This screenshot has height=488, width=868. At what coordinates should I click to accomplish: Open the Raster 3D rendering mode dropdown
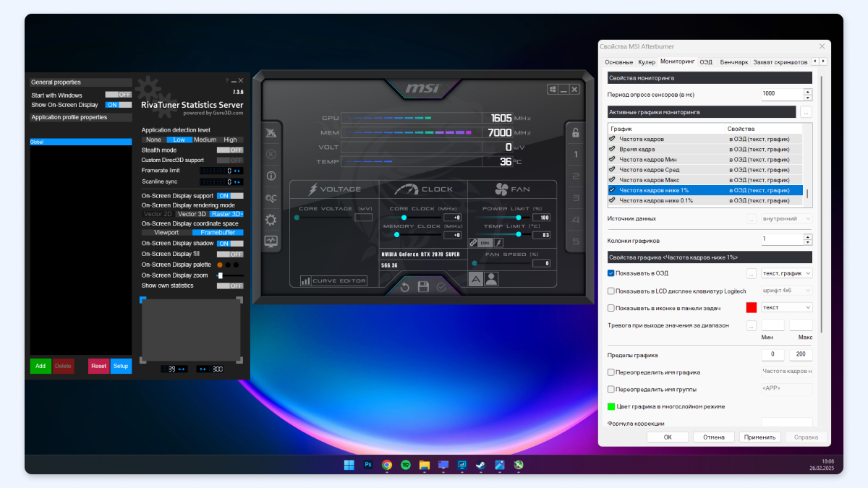click(226, 214)
